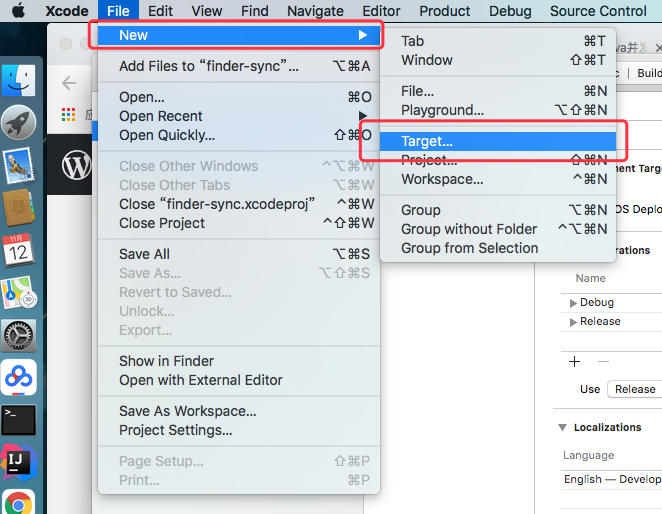Select Playground… from the New submenu

pos(442,110)
